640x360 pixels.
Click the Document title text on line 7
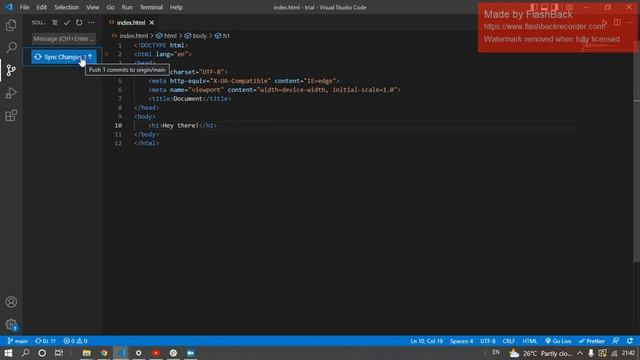tap(188, 99)
